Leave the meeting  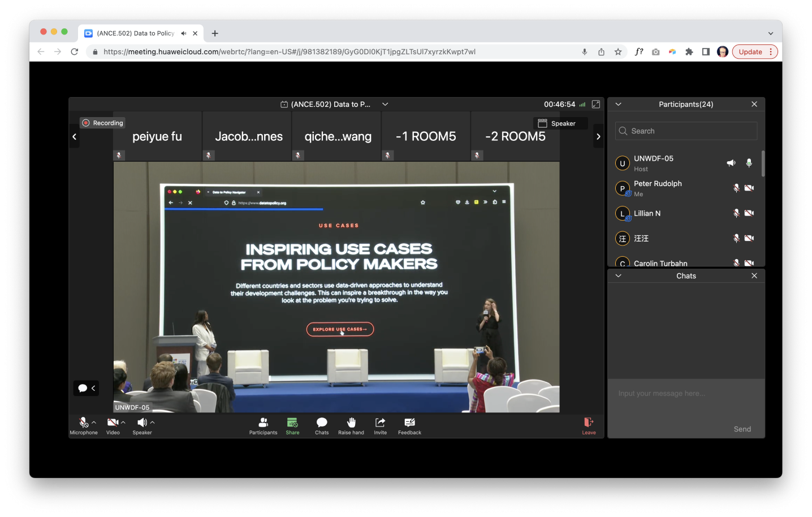point(588,425)
